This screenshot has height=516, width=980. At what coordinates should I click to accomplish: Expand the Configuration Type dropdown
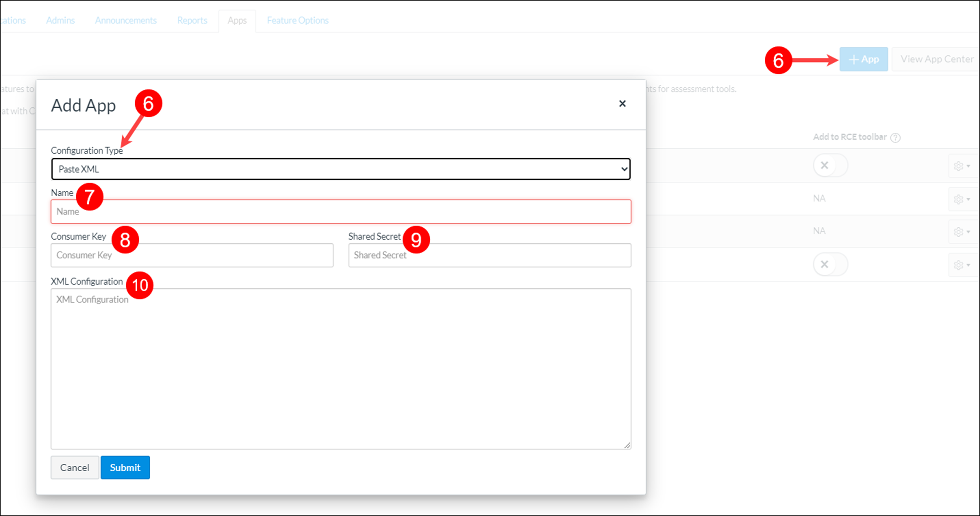pyautogui.click(x=341, y=169)
